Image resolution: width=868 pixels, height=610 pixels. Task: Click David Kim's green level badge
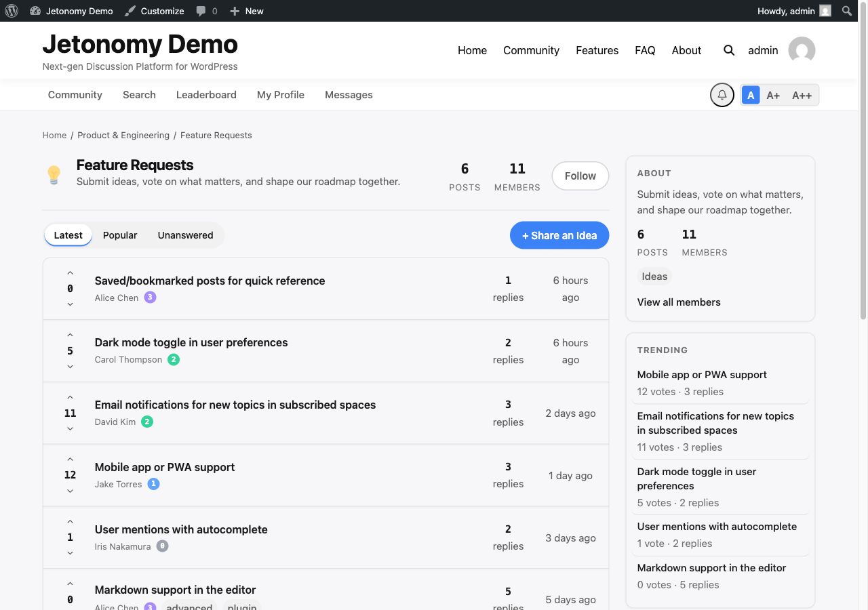147,422
